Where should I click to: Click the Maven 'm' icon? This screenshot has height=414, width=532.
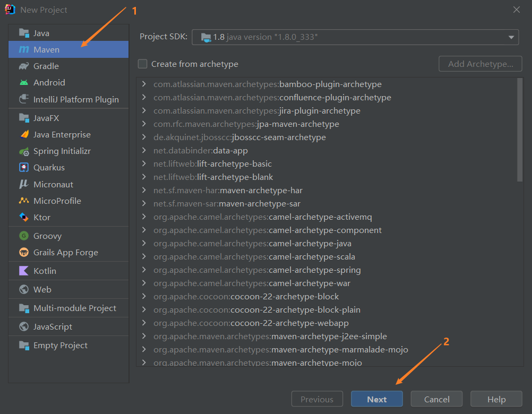[24, 49]
